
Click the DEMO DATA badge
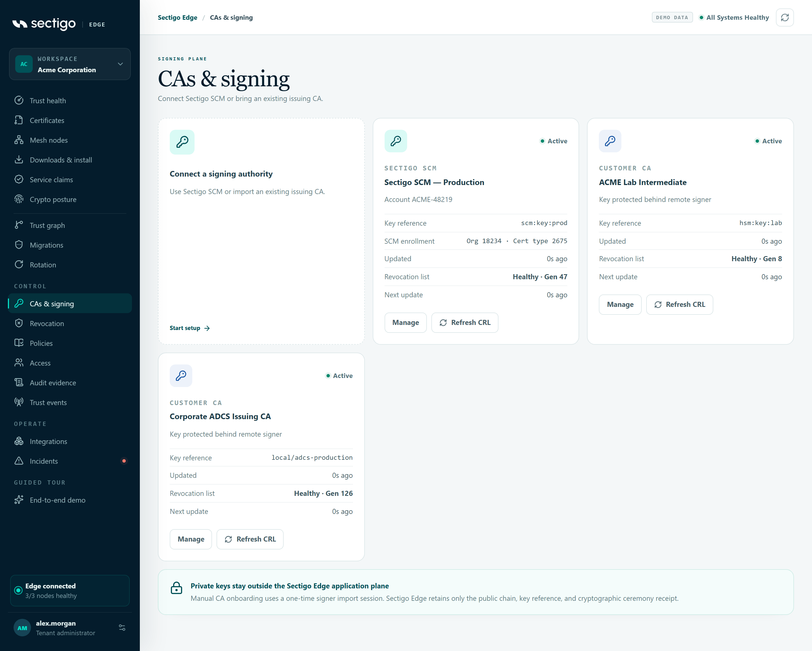click(672, 17)
